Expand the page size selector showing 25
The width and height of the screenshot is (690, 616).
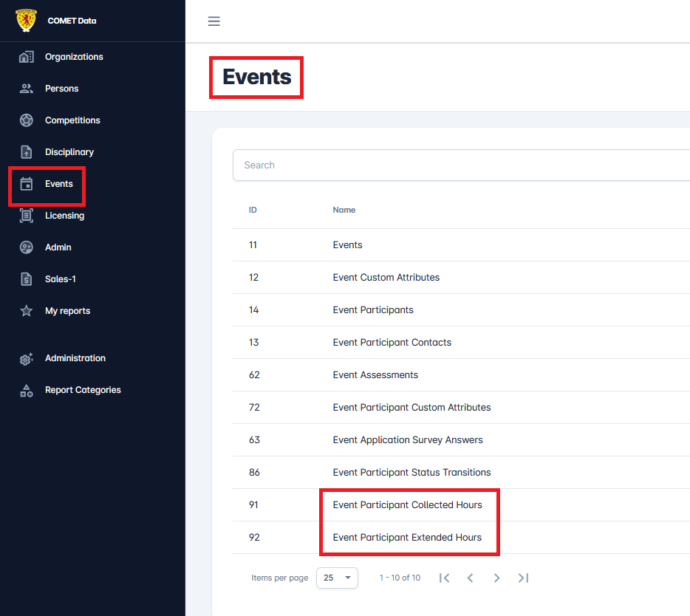click(337, 578)
